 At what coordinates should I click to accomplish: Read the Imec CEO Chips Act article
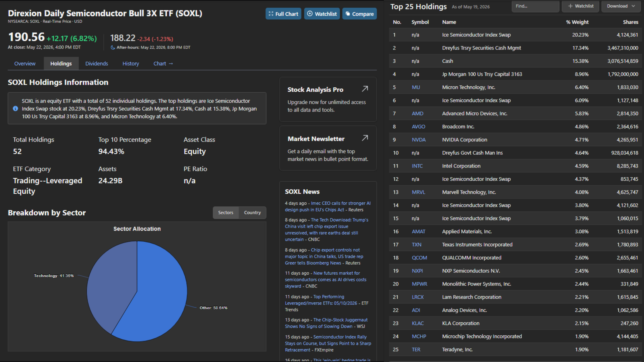point(328,207)
